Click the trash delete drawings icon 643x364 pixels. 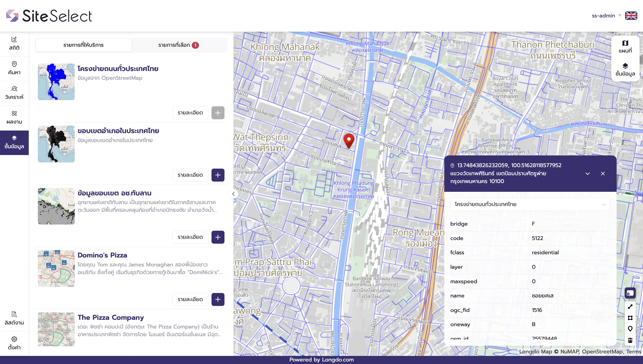click(x=630, y=340)
